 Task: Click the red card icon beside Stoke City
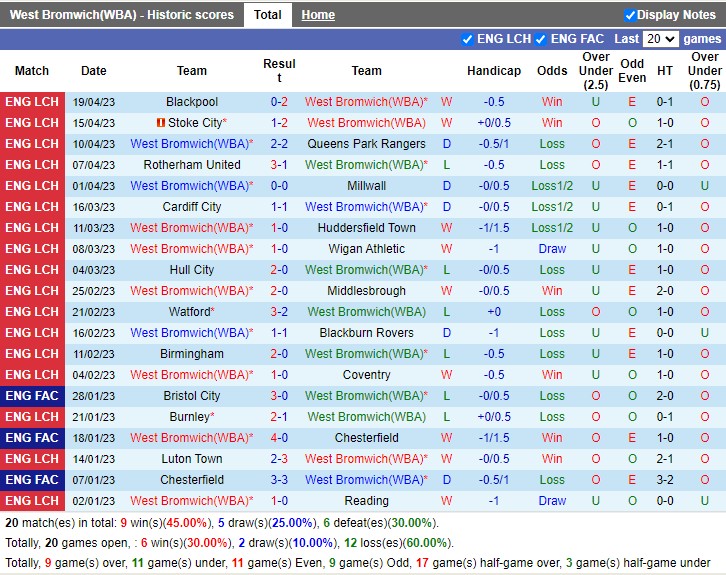160,123
